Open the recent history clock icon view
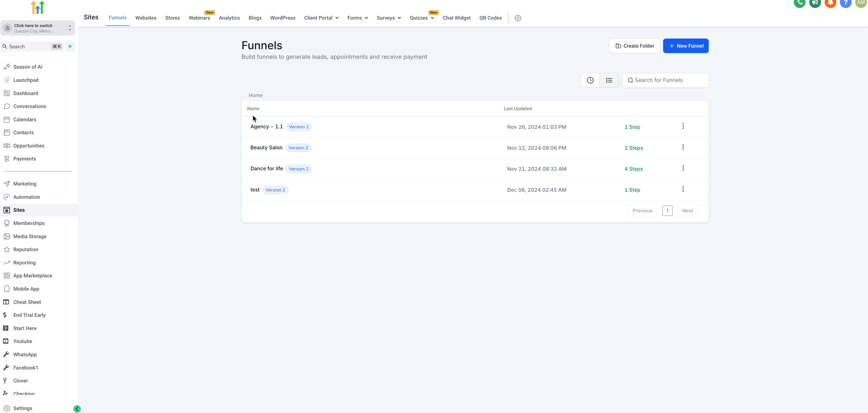 tap(590, 80)
